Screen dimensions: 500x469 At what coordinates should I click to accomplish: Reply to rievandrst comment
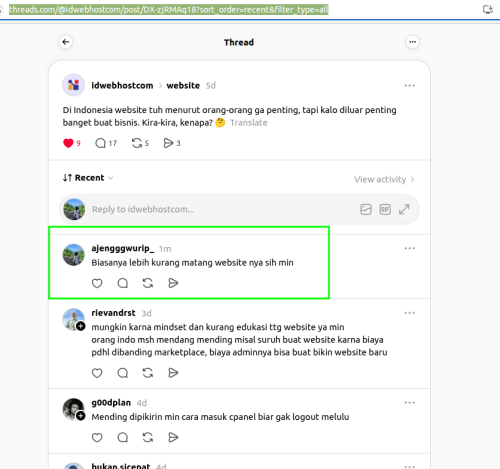[x=123, y=373]
